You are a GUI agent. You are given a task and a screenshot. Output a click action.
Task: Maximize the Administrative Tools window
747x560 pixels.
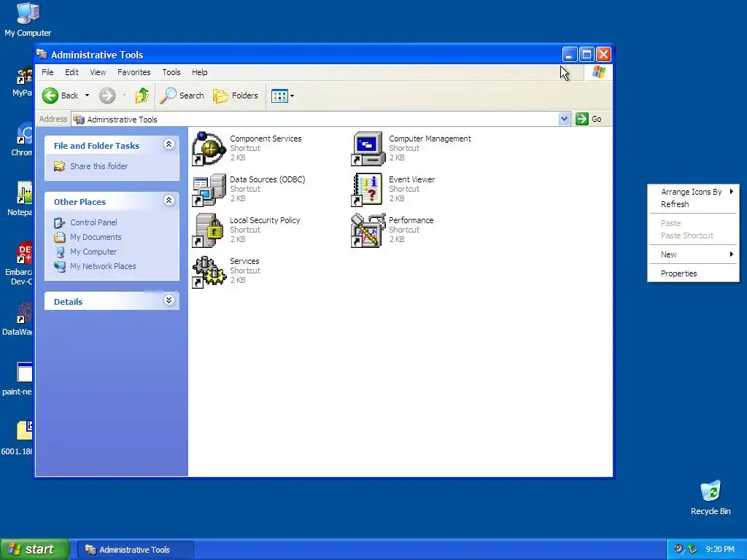click(587, 55)
